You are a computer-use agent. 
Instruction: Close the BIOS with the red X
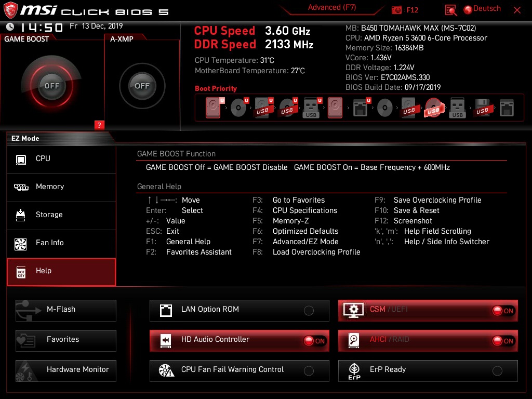point(517,10)
